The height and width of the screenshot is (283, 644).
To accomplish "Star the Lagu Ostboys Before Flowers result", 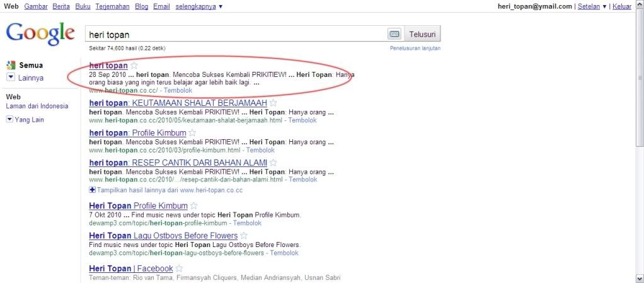I will [x=244, y=236].
